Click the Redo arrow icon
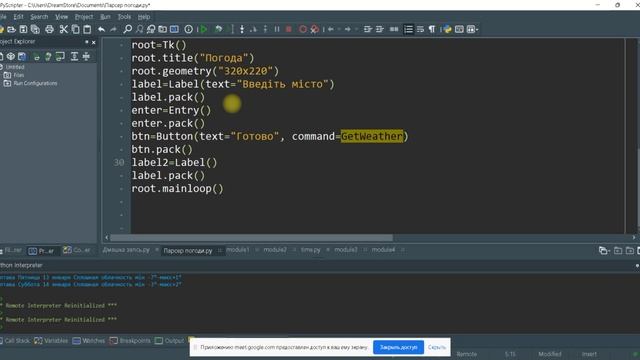 (x=113, y=29)
